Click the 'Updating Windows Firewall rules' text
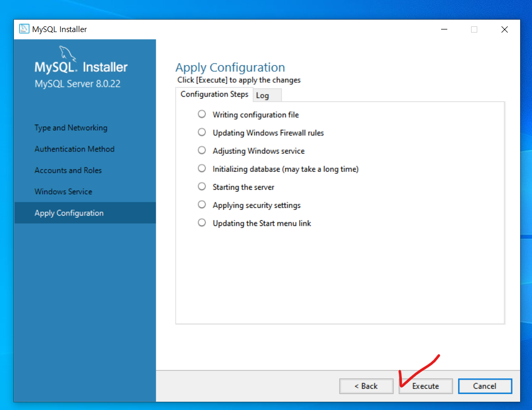 [x=269, y=133]
